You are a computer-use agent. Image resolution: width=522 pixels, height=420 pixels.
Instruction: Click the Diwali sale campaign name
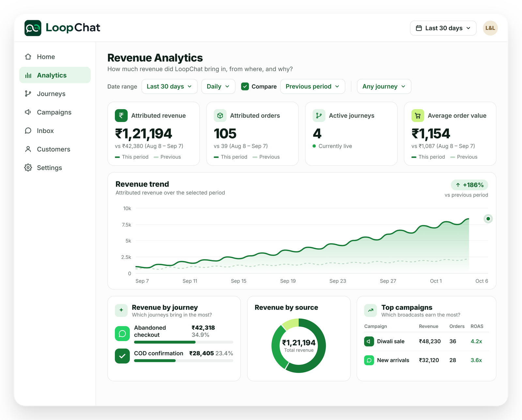coord(391,341)
